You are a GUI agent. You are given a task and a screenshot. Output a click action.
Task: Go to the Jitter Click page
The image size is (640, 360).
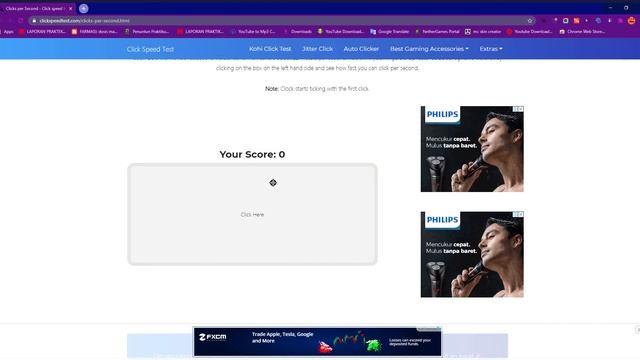click(x=317, y=49)
